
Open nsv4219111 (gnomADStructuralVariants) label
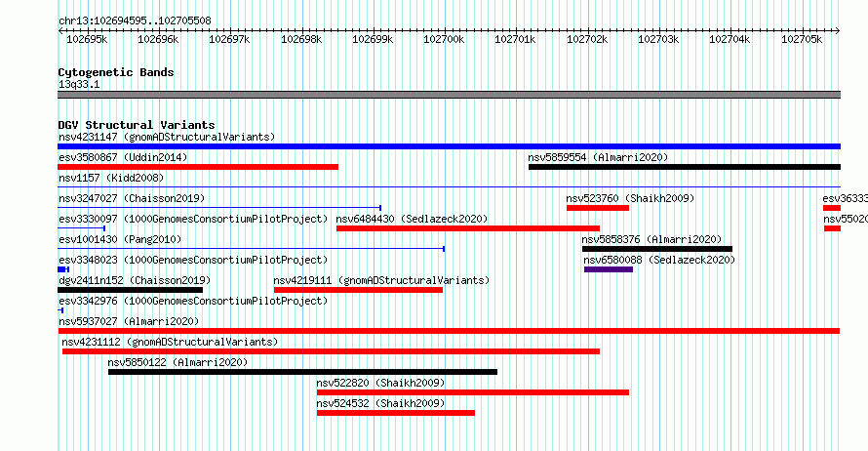coord(381,280)
